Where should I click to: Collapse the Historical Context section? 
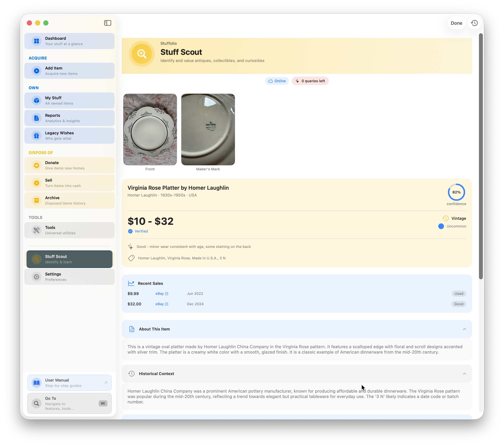(x=464, y=374)
